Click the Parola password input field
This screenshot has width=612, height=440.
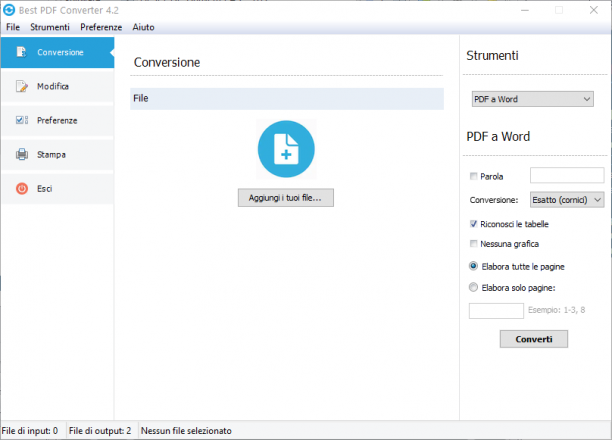tap(567, 175)
